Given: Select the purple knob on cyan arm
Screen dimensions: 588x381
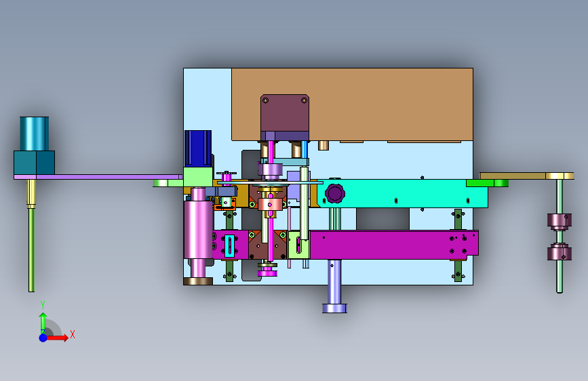Looking at the screenshot, I should point(334,193).
